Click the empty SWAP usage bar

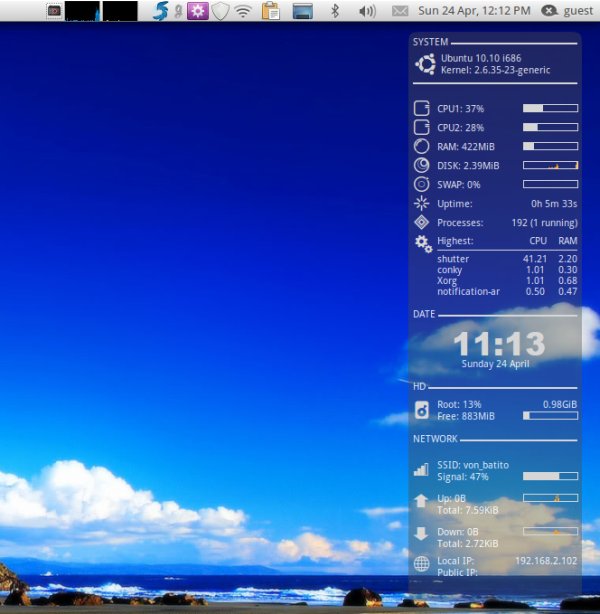[x=550, y=184]
